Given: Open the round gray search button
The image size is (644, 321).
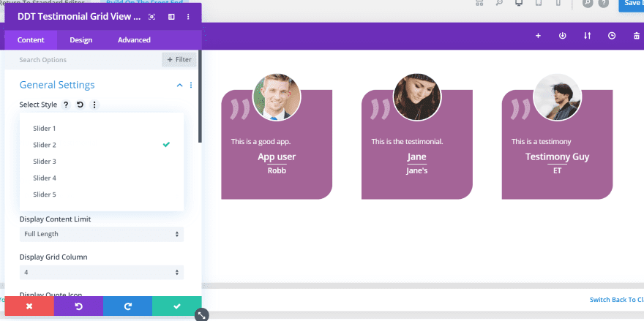Looking at the screenshot, I should [588, 3].
